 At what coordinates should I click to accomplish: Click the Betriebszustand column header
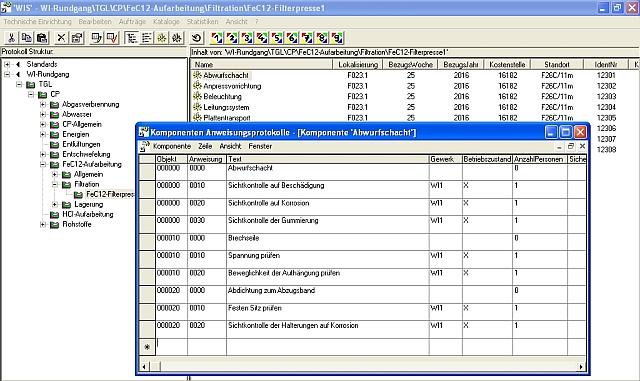click(x=487, y=159)
